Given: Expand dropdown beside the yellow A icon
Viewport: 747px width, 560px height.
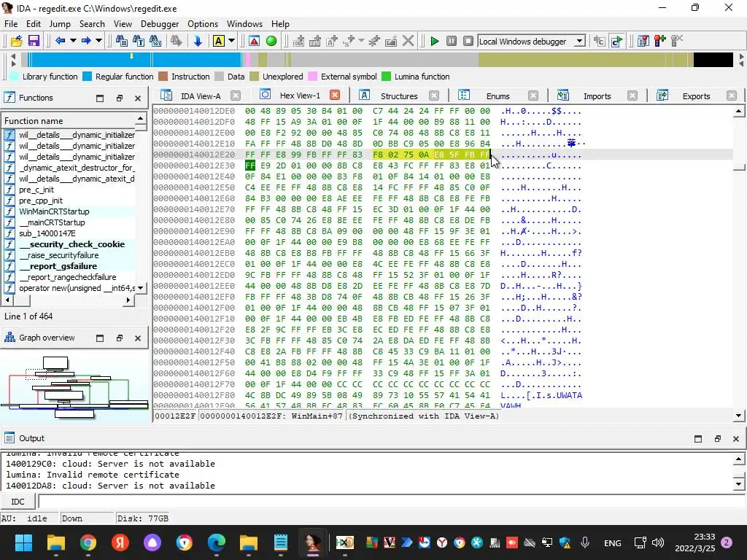Looking at the screenshot, I should (x=231, y=41).
